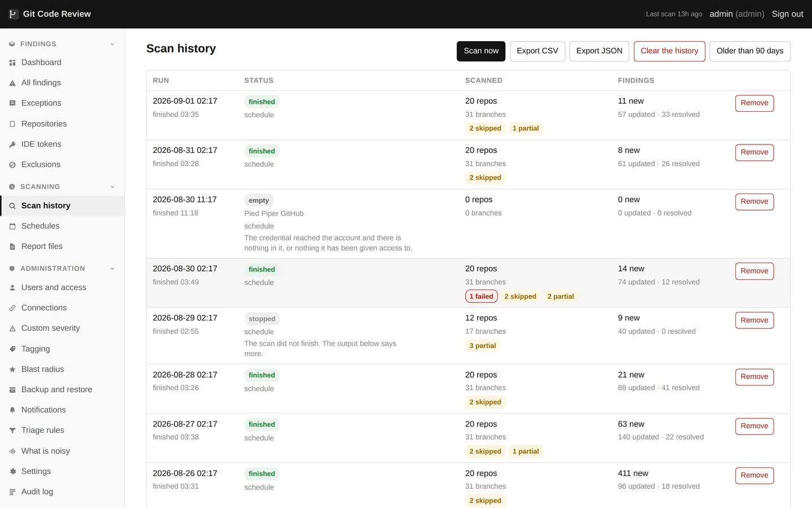Click the Schedules calendar icon

pos(12,226)
